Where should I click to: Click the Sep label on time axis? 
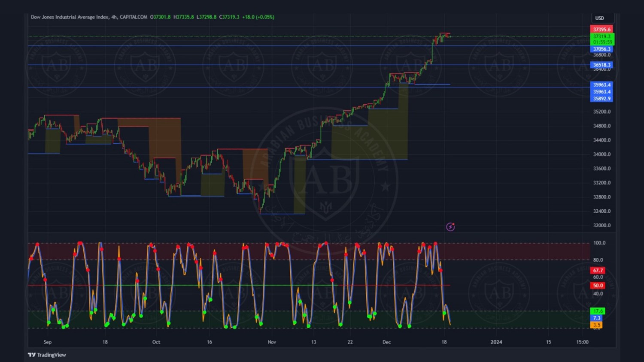click(47, 342)
